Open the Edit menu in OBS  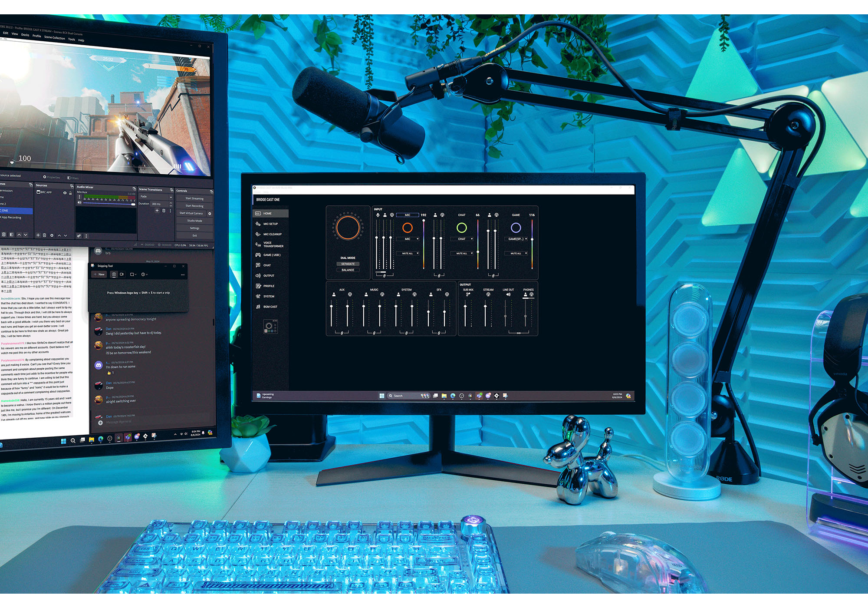point(6,33)
